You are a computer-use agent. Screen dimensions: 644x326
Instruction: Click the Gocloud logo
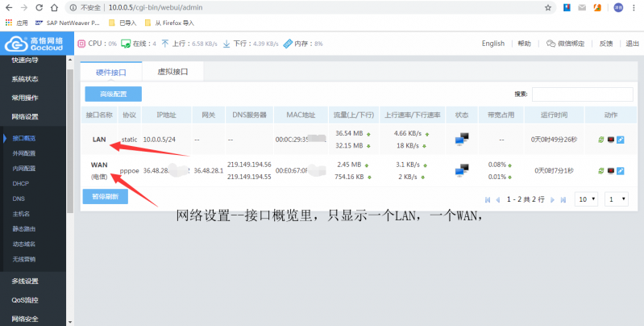tap(36, 44)
